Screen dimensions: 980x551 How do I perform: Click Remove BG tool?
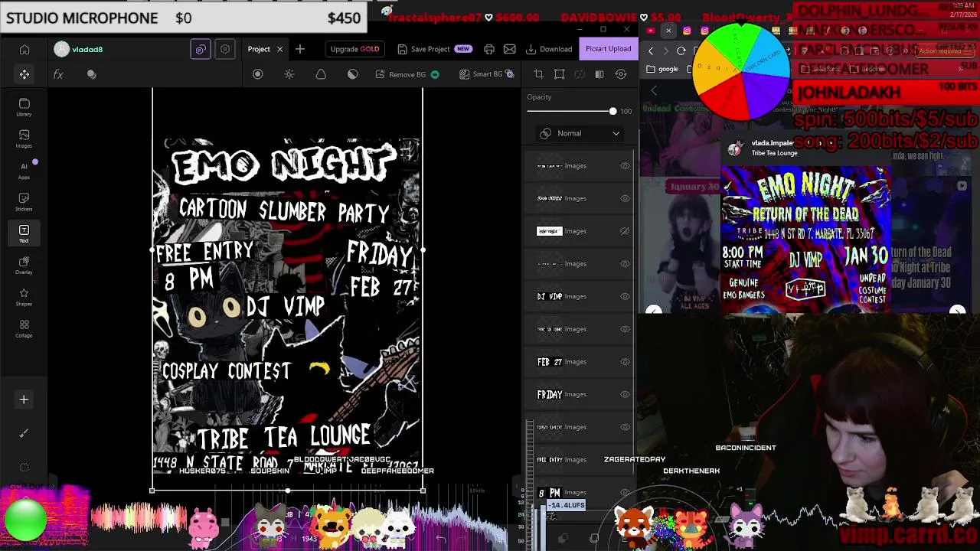[x=407, y=74]
